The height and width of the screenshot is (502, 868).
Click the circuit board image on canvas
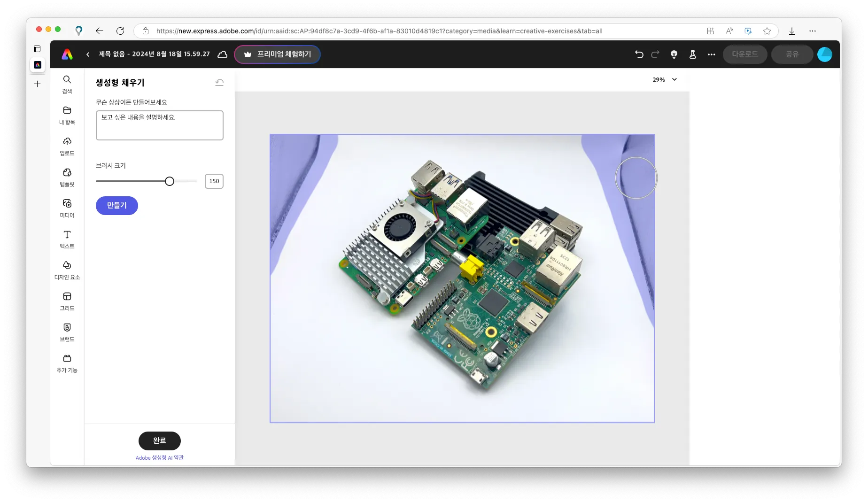click(462, 278)
